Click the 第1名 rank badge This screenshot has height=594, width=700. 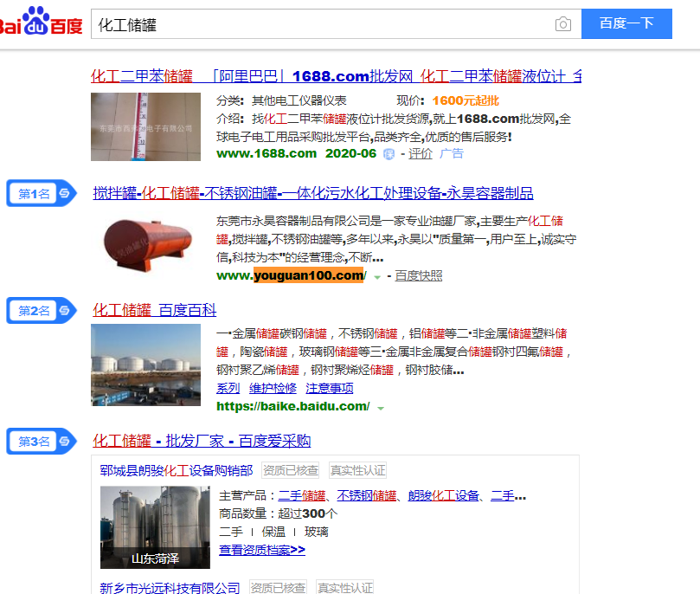click(42, 193)
